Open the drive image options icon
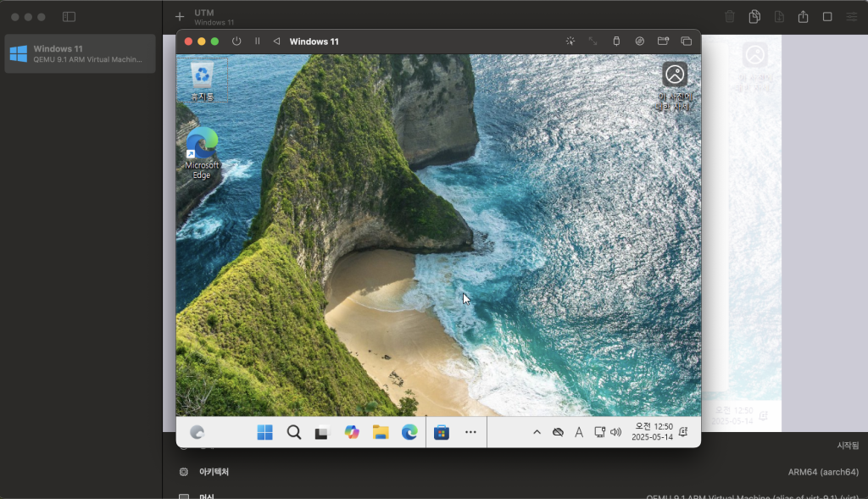 pyautogui.click(x=639, y=42)
